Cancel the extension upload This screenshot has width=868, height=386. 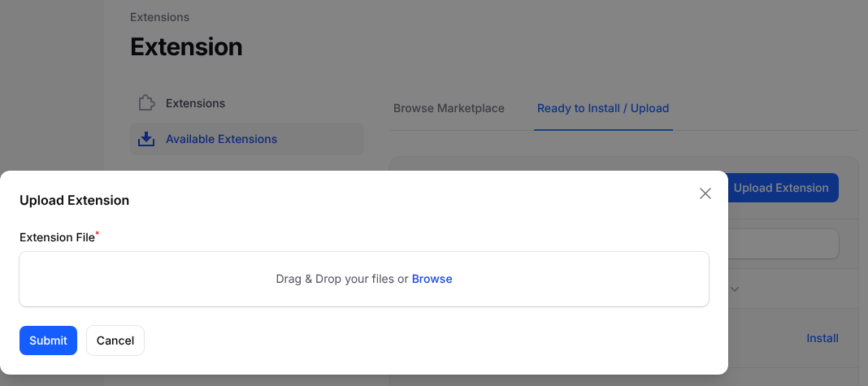(x=115, y=340)
